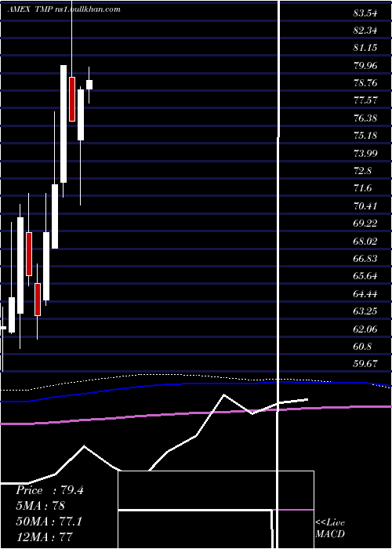Click the 68.02 price axis label
Image resolution: width=392 pixels, height=549 pixels.
pos(365,242)
